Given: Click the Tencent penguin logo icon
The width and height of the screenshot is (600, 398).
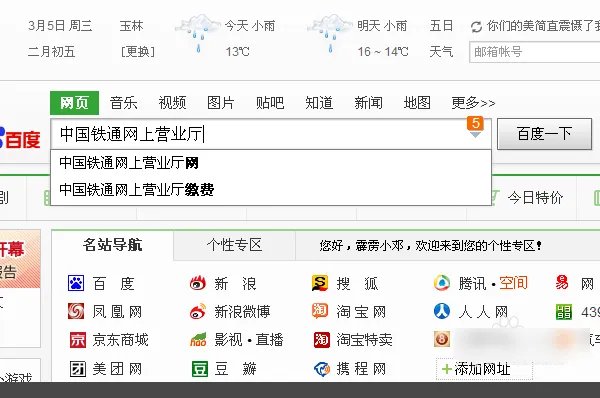Looking at the screenshot, I should (x=442, y=283).
